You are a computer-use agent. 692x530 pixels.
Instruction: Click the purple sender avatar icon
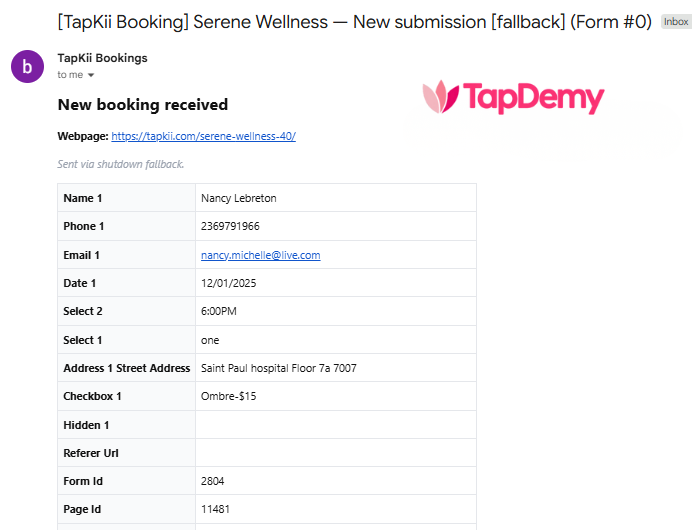(x=27, y=67)
